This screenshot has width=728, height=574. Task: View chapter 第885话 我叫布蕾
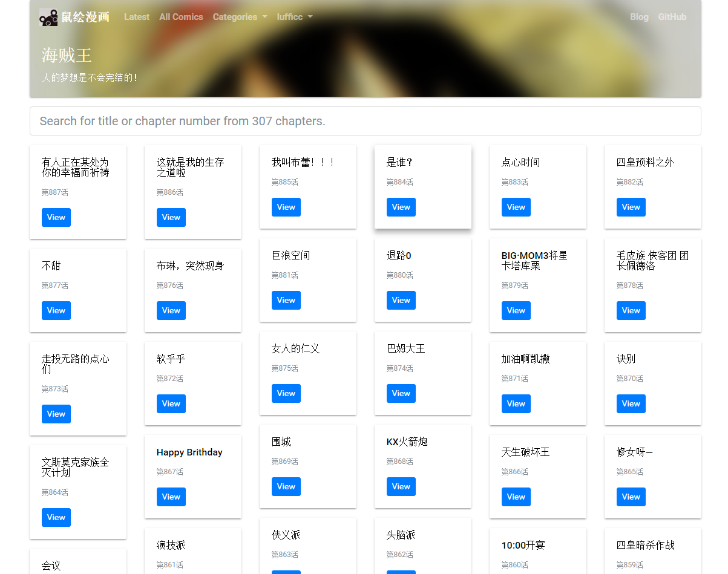286,207
